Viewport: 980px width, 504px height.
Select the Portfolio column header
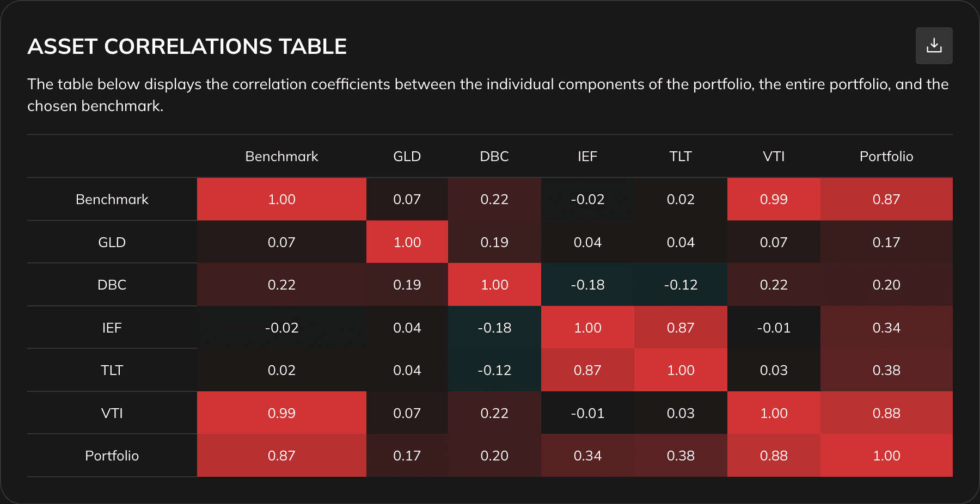click(x=886, y=156)
